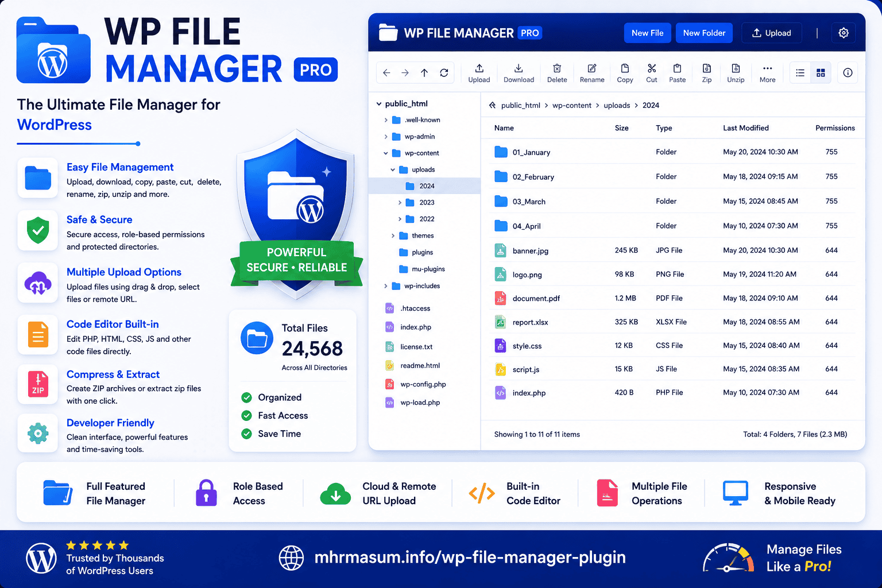Screen dimensions: 882x588
Task: Select the index.php file row
Action: click(674, 393)
